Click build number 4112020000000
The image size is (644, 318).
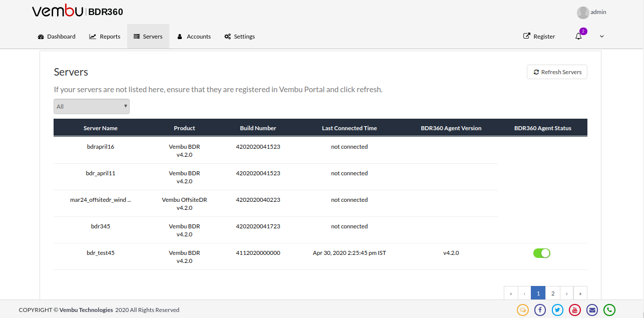pyautogui.click(x=258, y=253)
